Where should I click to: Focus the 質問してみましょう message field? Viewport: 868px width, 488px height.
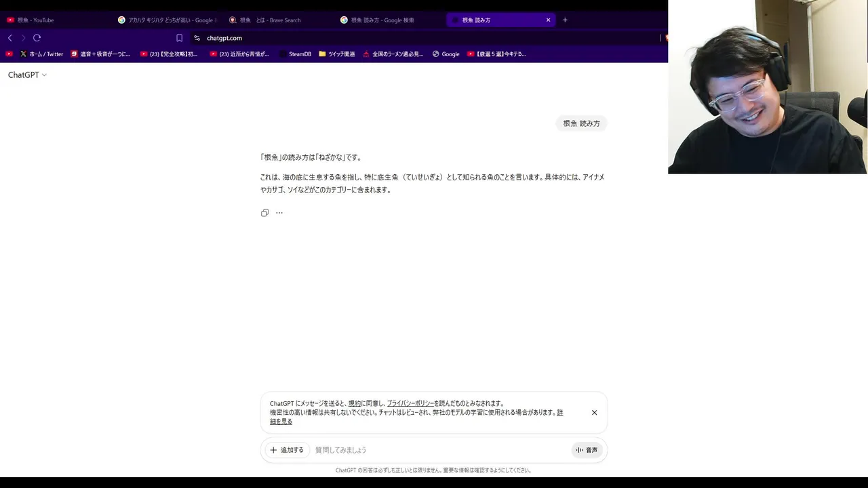tap(441, 450)
